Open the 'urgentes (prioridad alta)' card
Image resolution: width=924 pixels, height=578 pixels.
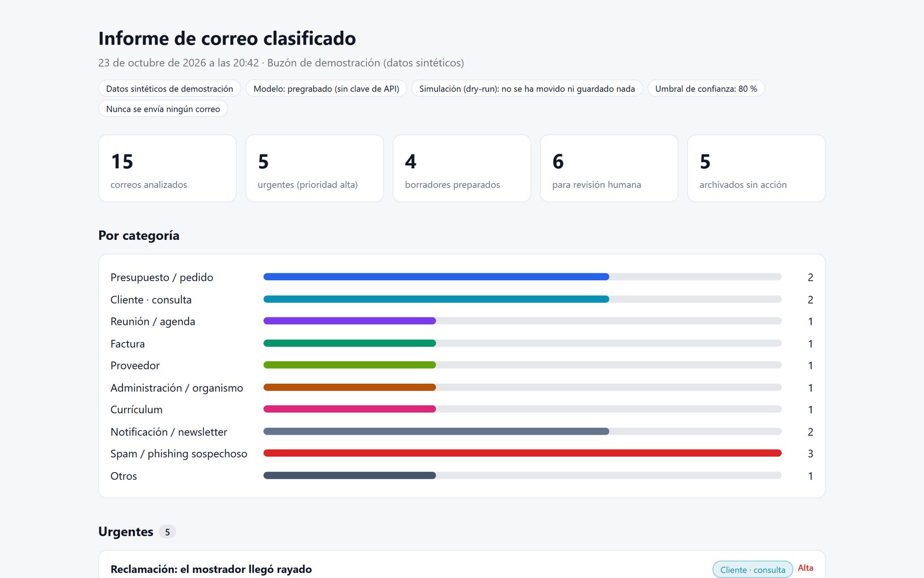[x=315, y=168]
